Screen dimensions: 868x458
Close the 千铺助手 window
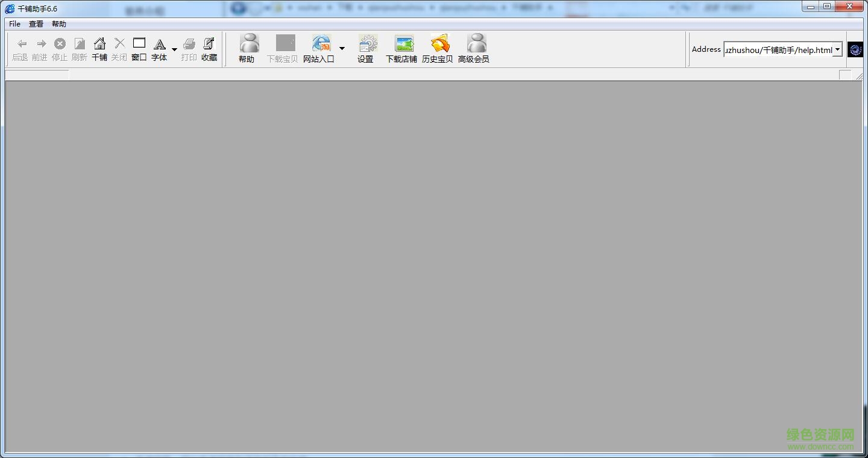point(849,7)
